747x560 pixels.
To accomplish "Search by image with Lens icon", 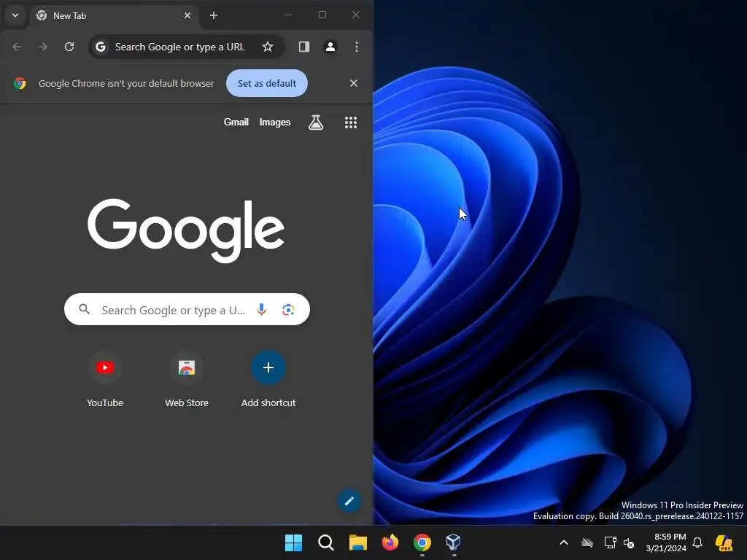I will (288, 309).
